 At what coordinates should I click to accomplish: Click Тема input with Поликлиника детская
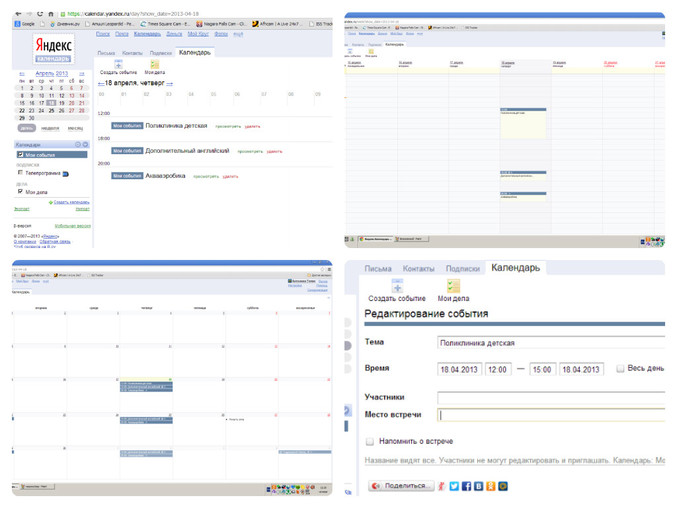pyautogui.click(x=551, y=343)
